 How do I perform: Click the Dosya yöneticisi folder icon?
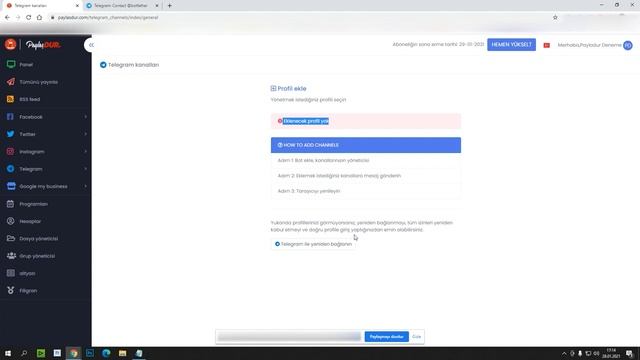(11, 238)
